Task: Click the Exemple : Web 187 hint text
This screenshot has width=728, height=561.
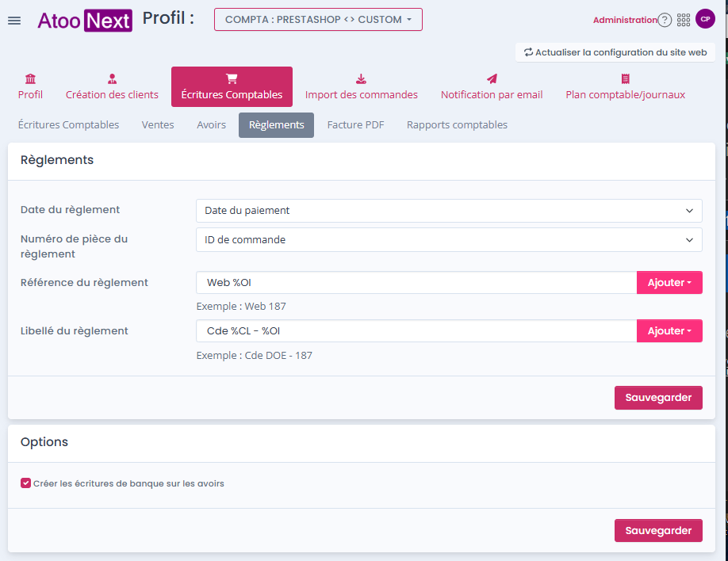Action: click(241, 307)
